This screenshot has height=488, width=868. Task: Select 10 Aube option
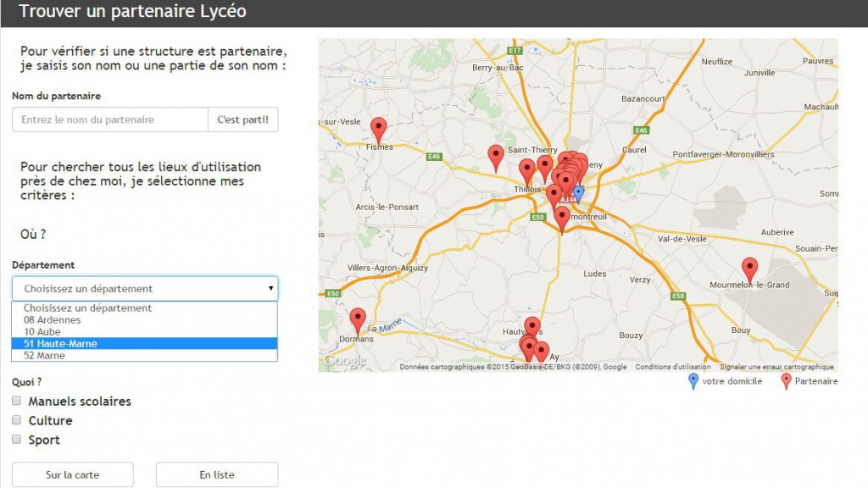click(x=144, y=332)
